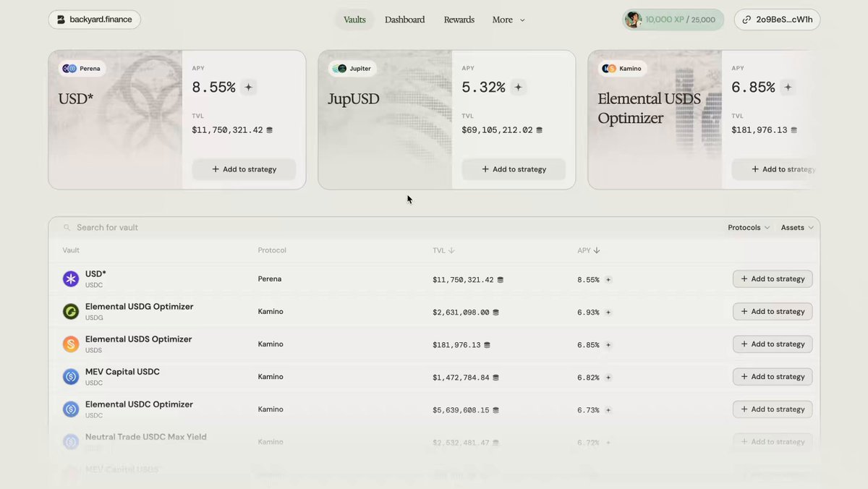The image size is (868, 489).
Task: Add USD* row to strategy
Action: click(773, 278)
